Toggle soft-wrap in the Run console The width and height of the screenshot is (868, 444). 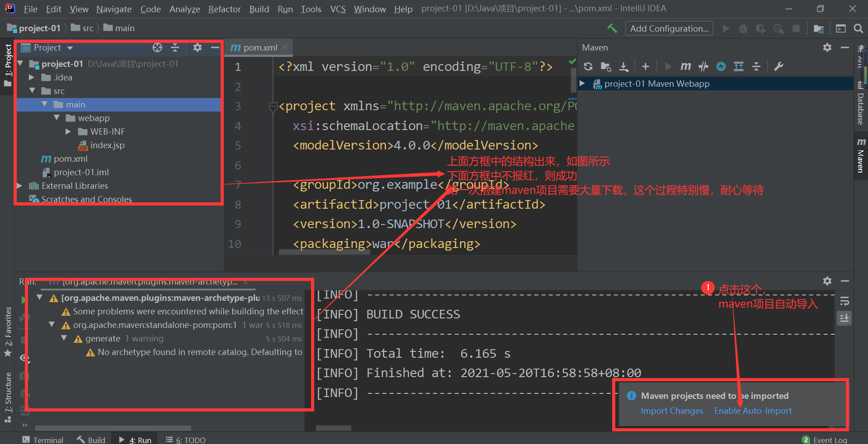click(x=844, y=301)
